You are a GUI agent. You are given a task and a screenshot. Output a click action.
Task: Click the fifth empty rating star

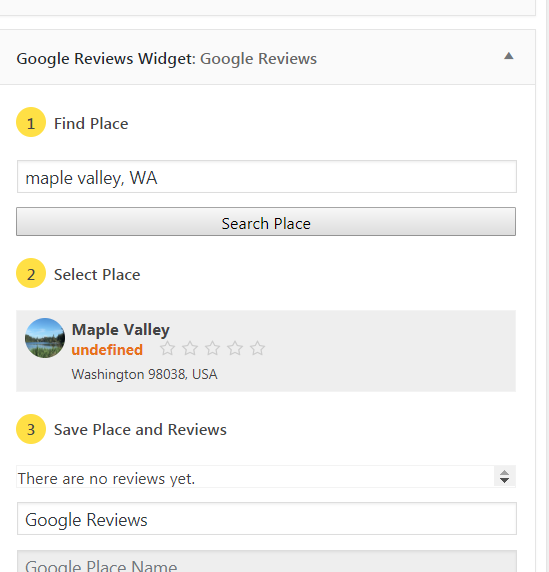coord(258,348)
